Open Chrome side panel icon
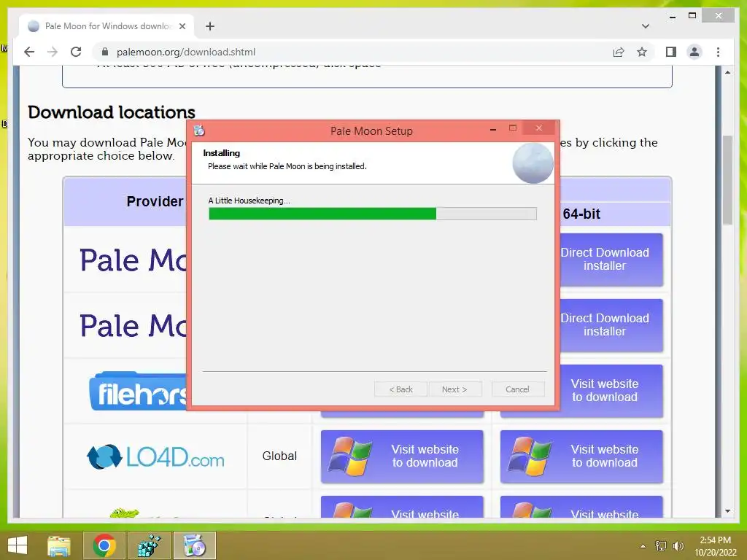Viewport: 747px width, 560px height. click(671, 52)
